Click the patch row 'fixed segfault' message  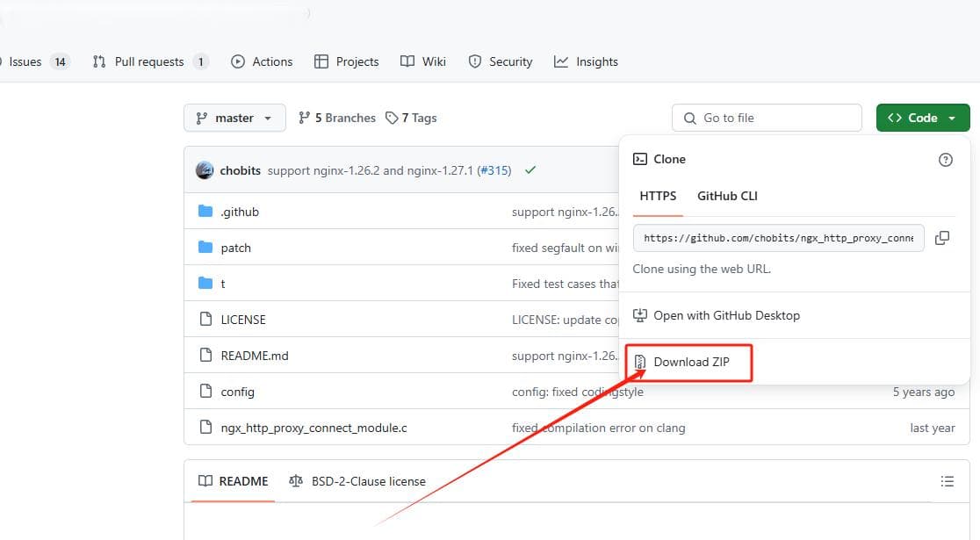[565, 248]
